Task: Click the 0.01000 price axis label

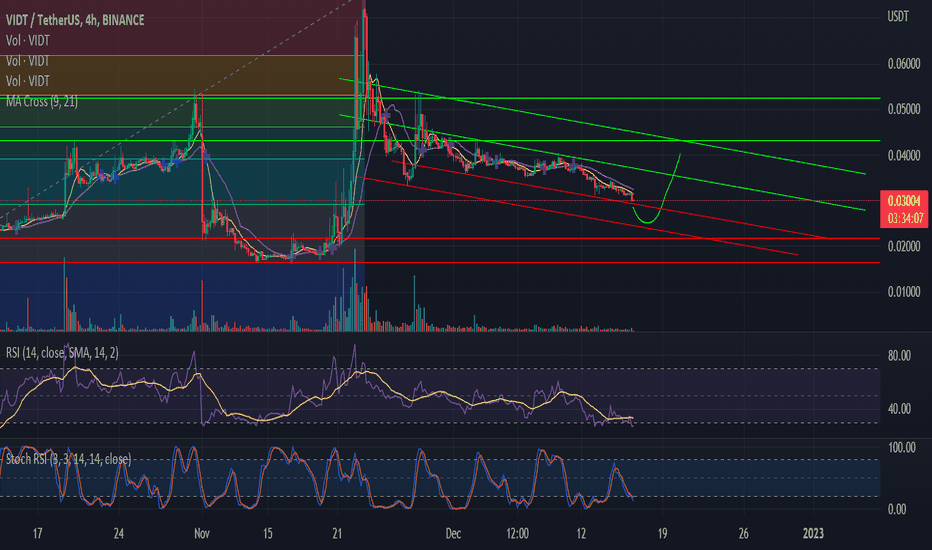Action: 903,292
